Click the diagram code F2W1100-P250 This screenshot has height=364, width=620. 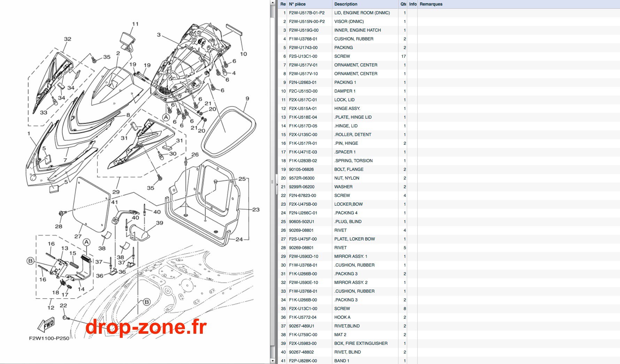pos(49,338)
